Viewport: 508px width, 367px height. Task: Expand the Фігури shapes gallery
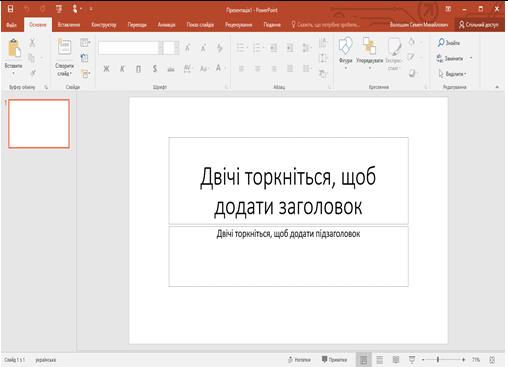345,53
